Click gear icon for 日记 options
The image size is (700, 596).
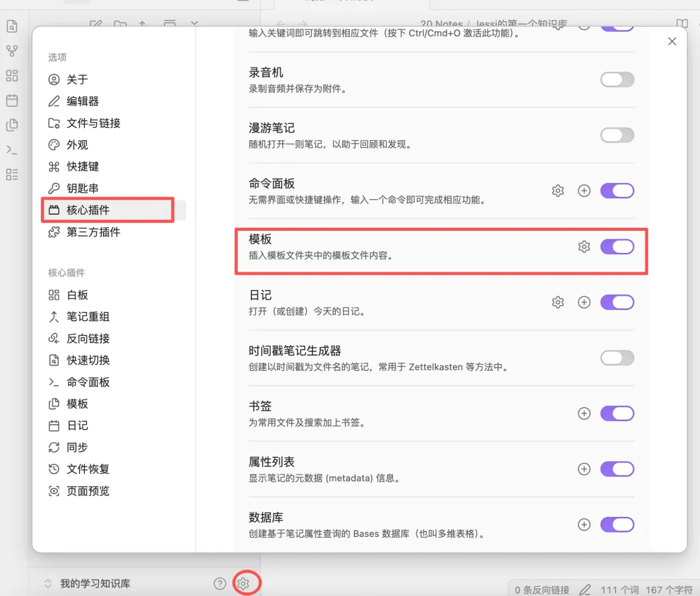(x=557, y=302)
